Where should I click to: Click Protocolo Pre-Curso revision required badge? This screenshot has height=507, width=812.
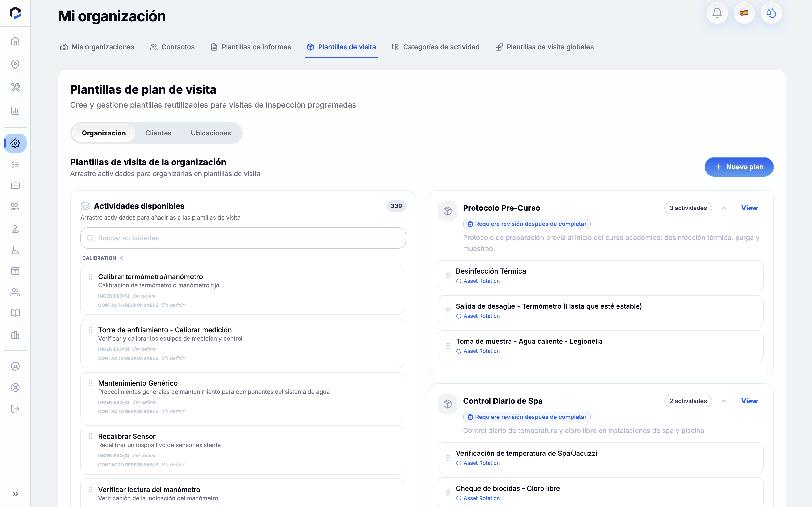[527, 224]
